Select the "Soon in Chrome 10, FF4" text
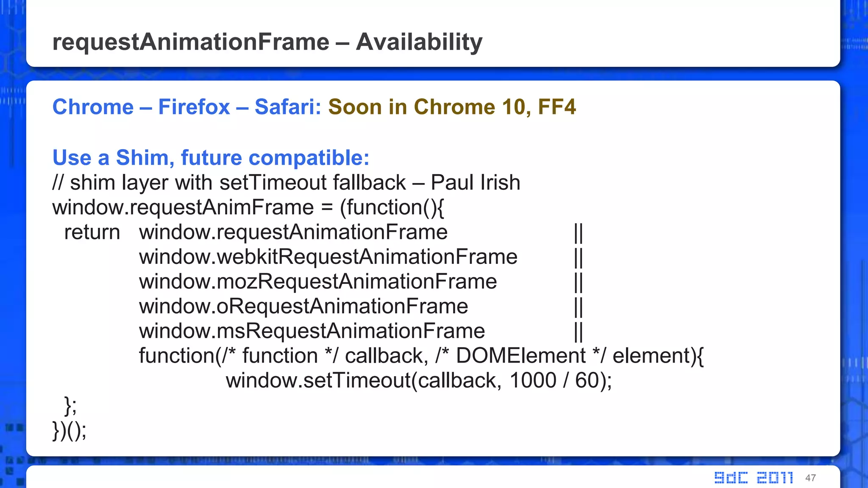The image size is (868, 488). [452, 107]
